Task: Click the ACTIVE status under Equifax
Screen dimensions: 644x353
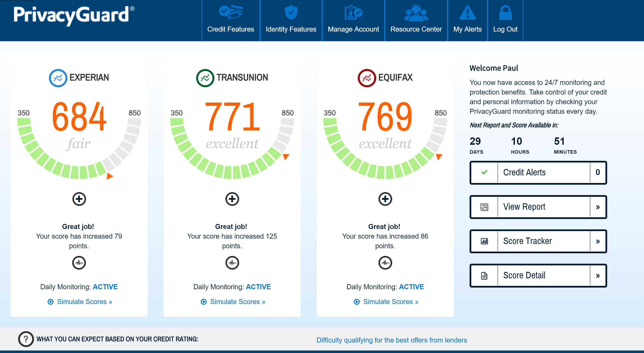Action: [x=411, y=287]
